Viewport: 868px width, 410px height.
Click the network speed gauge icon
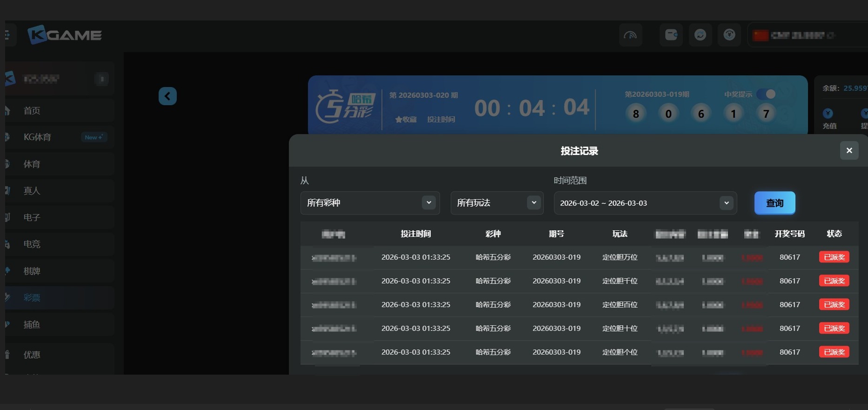point(630,35)
